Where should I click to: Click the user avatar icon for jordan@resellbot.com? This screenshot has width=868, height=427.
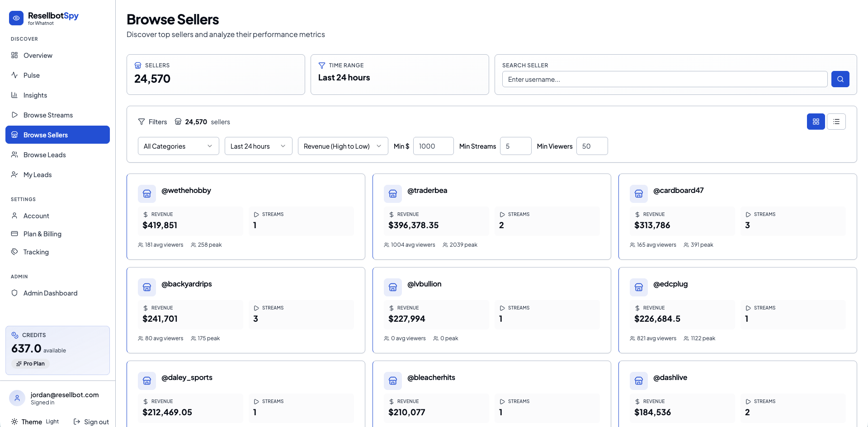point(17,398)
